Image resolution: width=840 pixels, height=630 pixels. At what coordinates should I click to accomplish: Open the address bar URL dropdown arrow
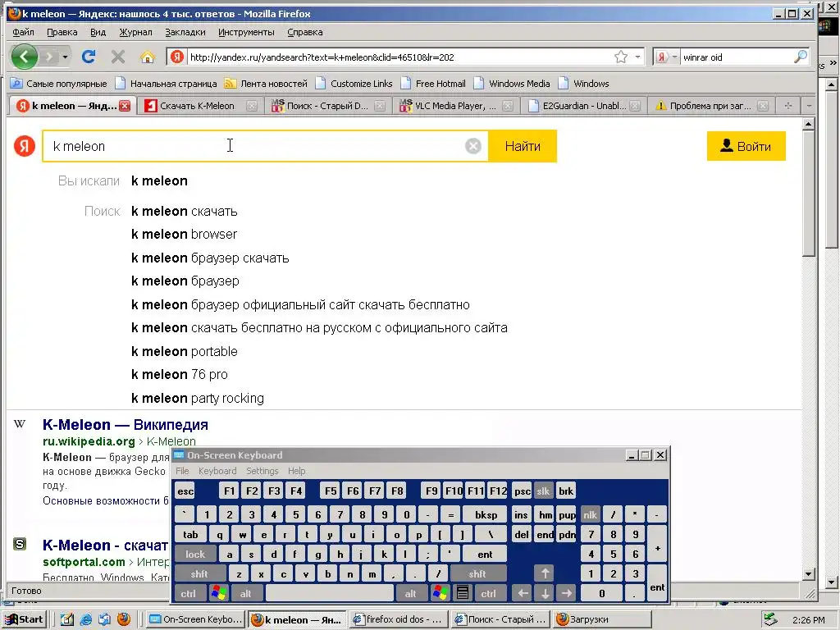pos(637,57)
